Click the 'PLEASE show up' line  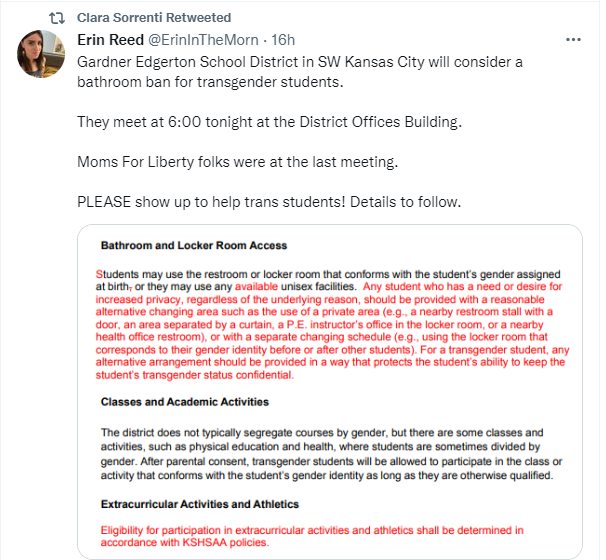tap(268, 201)
